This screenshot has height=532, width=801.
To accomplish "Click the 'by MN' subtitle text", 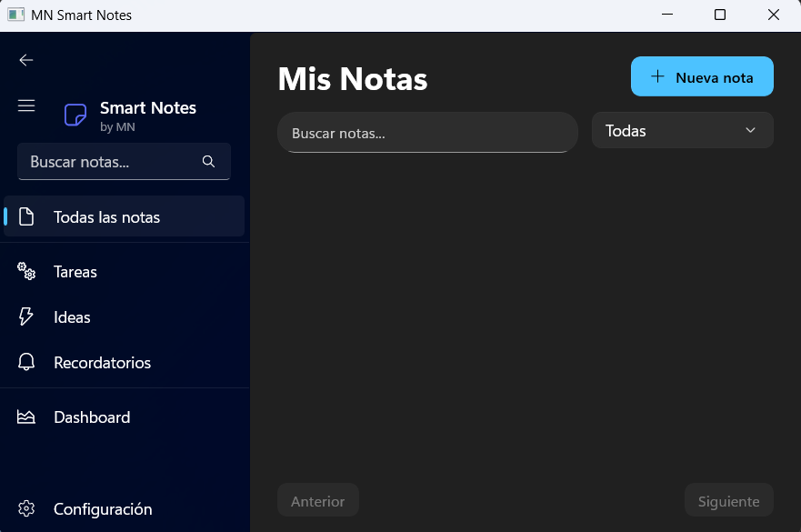I will pyautogui.click(x=117, y=126).
